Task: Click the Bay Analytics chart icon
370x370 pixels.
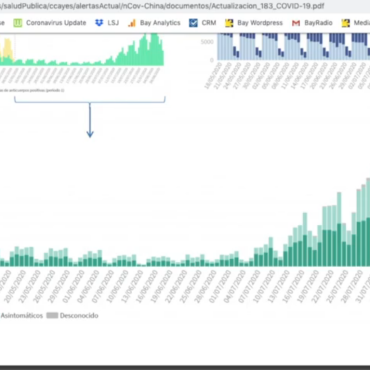Action: click(x=132, y=23)
